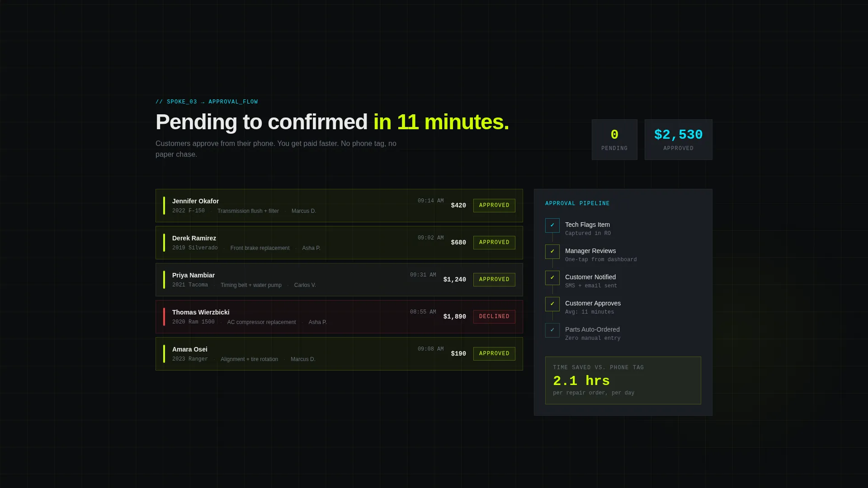Click the Customer Notified checkmark
The width and height of the screenshot is (868, 488).
point(552,278)
